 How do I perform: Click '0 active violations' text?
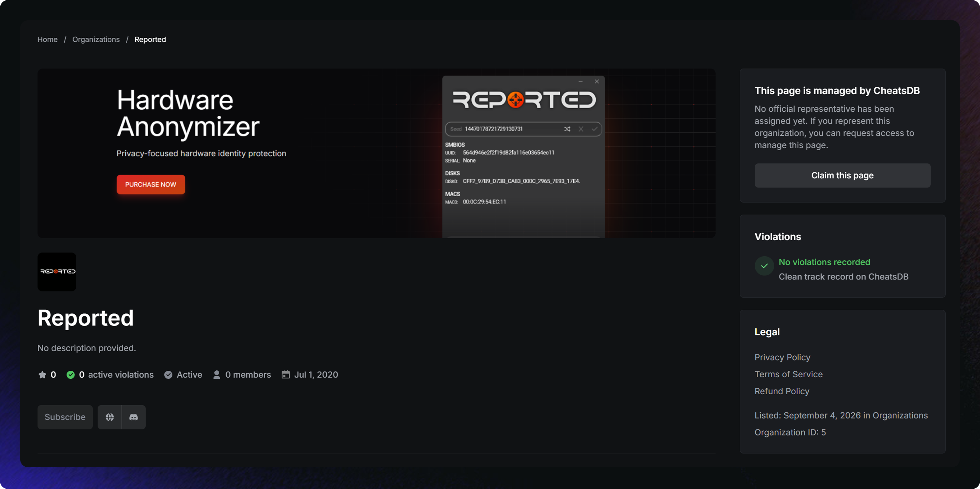(x=116, y=374)
